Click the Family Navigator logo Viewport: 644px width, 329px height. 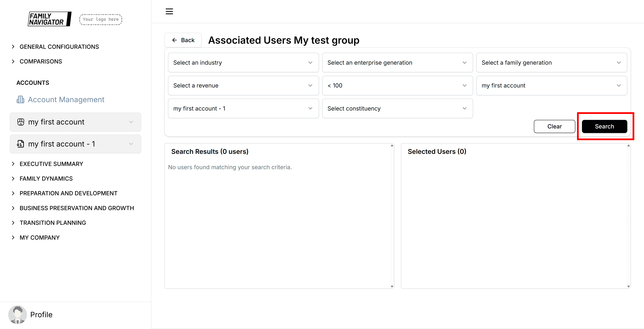[49, 19]
